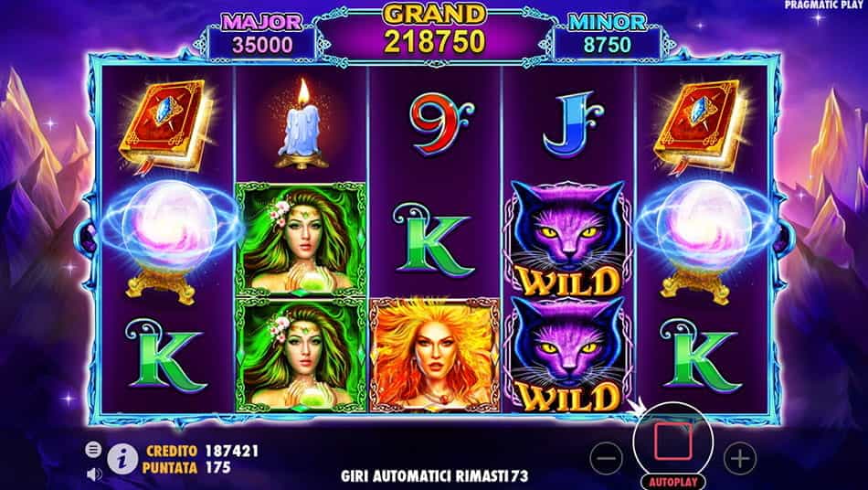Click the candle symbol on the second reel

pyautogui.click(x=300, y=124)
